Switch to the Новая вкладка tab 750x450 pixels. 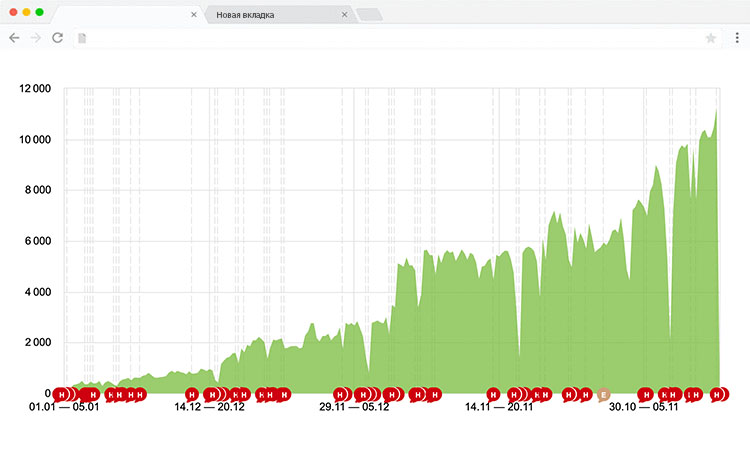pyautogui.click(x=270, y=15)
